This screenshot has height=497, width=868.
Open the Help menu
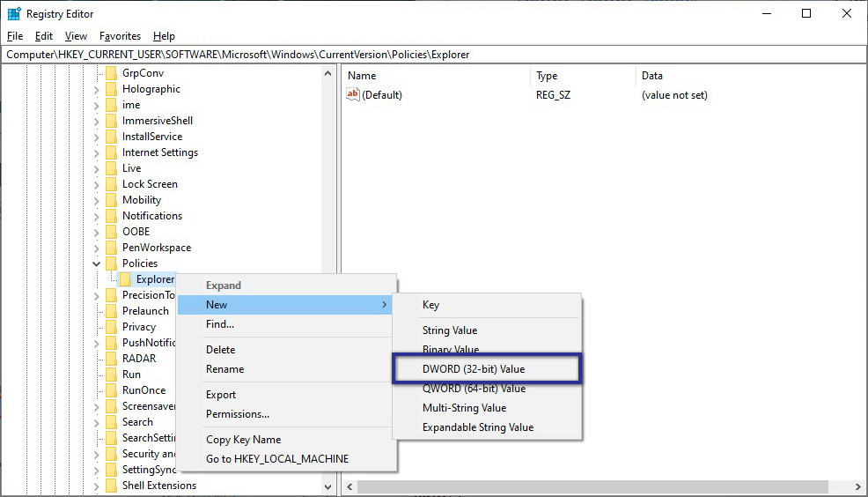click(x=164, y=36)
